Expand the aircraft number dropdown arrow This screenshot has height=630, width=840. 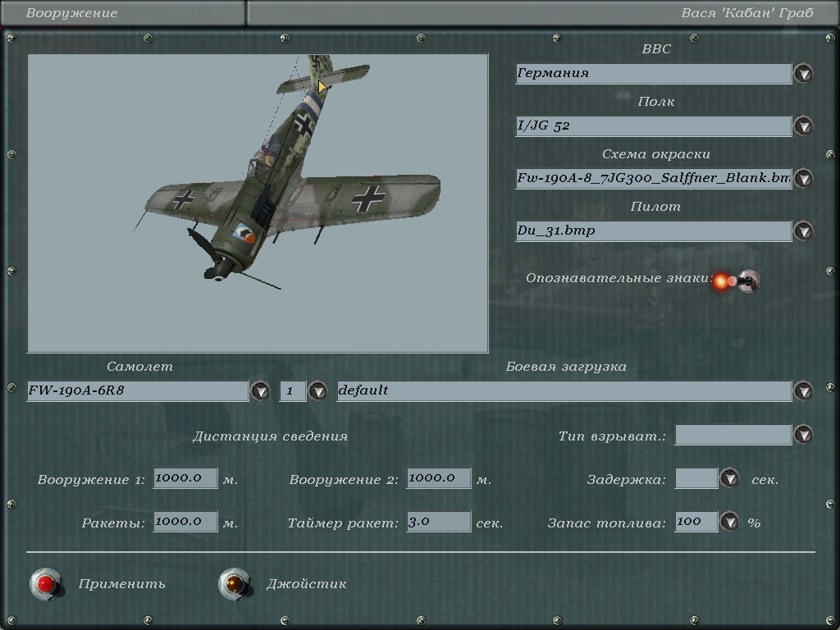pos(317,391)
